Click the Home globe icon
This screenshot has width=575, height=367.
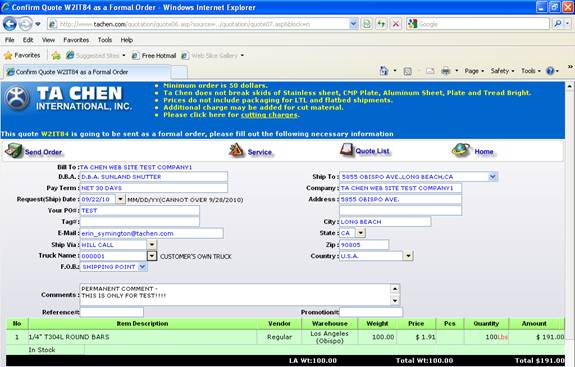pyautogui.click(x=461, y=150)
